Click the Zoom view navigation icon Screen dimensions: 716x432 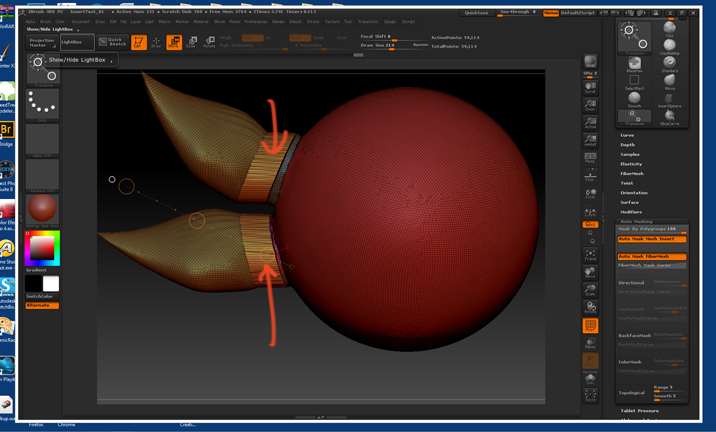click(x=590, y=104)
